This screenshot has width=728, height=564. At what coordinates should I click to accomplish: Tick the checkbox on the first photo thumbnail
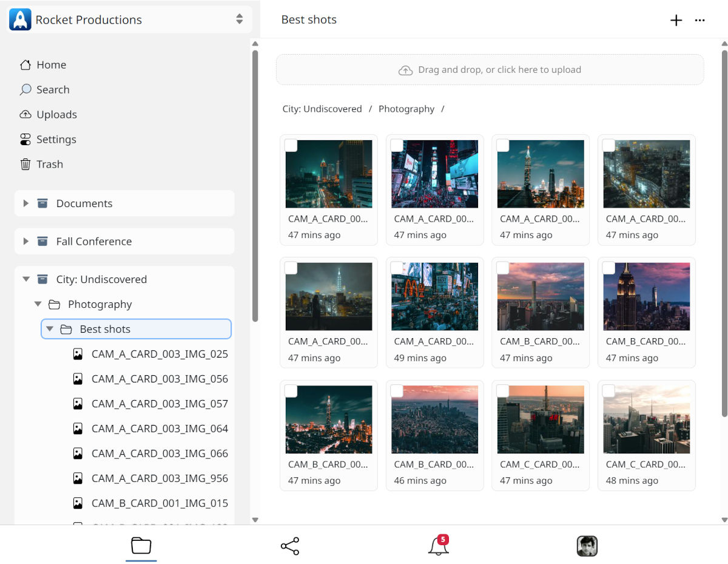(291, 146)
